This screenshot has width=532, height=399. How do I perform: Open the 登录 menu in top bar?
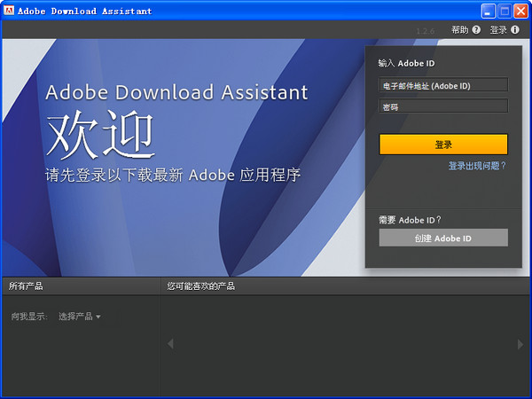498,30
